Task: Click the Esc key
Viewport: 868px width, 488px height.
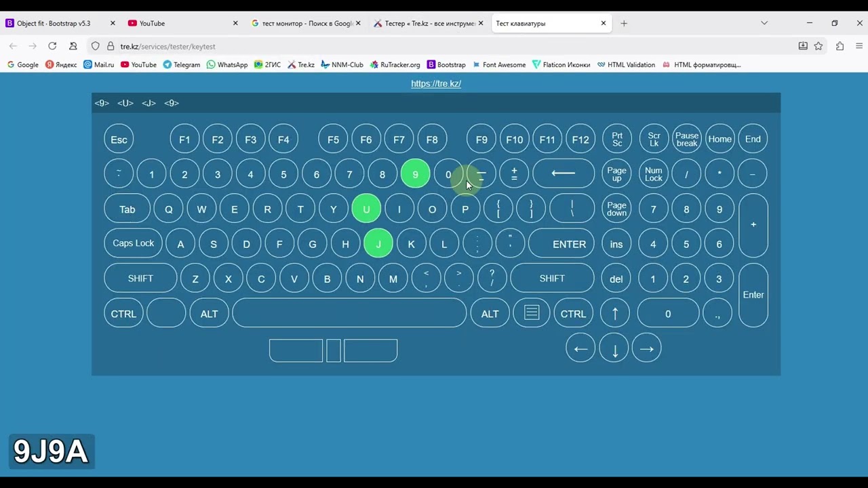Action: tap(119, 140)
